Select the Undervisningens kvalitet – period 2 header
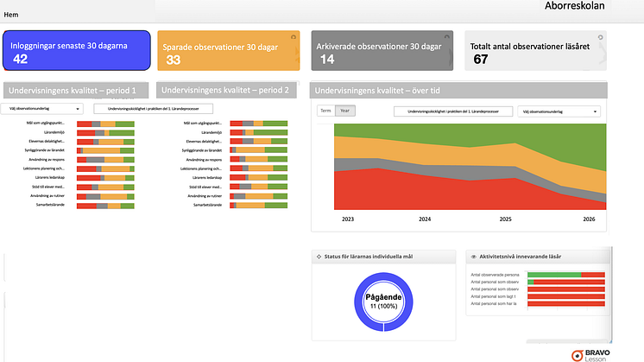 tap(227, 89)
